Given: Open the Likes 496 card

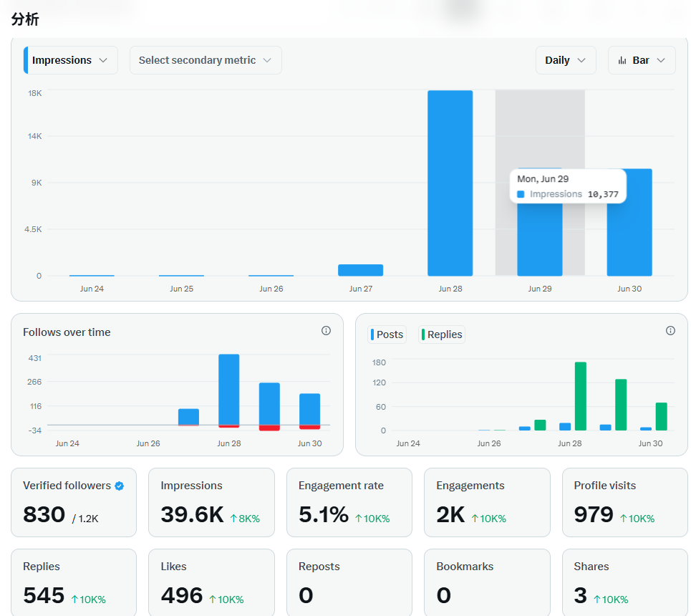Looking at the screenshot, I should point(211,582).
